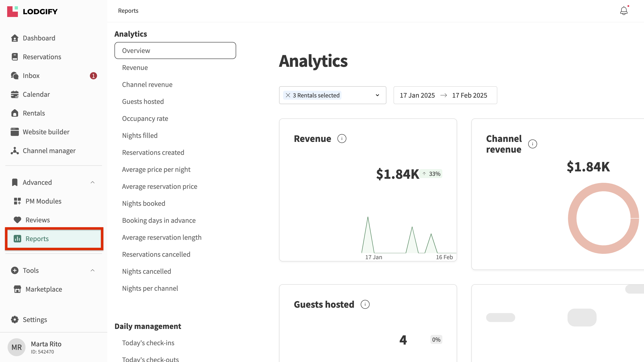Open the date range picker field
Screen dimensions: 644x362
(x=445, y=95)
